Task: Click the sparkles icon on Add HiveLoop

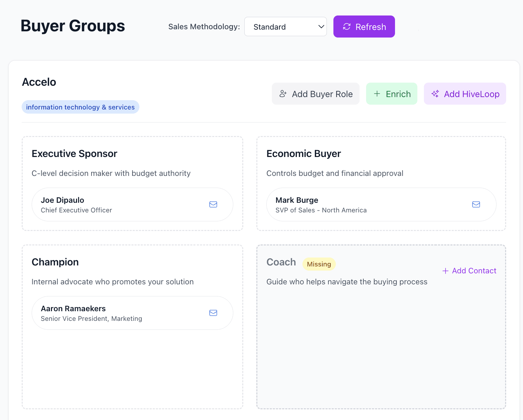Action: tap(435, 93)
